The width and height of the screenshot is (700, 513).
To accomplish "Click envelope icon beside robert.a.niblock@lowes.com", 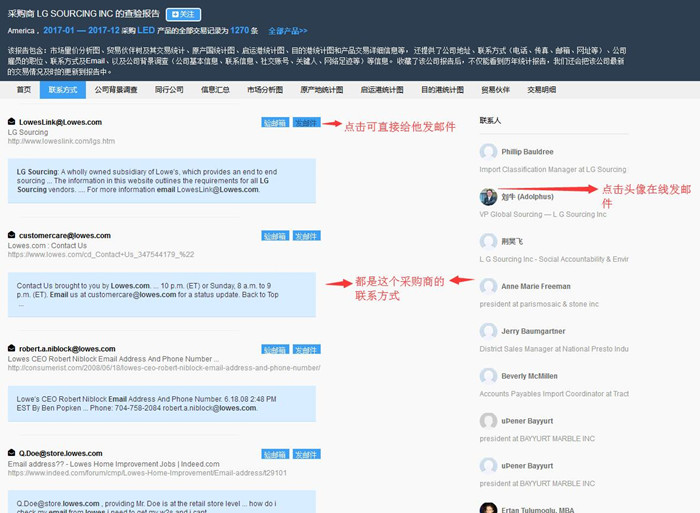I will pos(12,348).
